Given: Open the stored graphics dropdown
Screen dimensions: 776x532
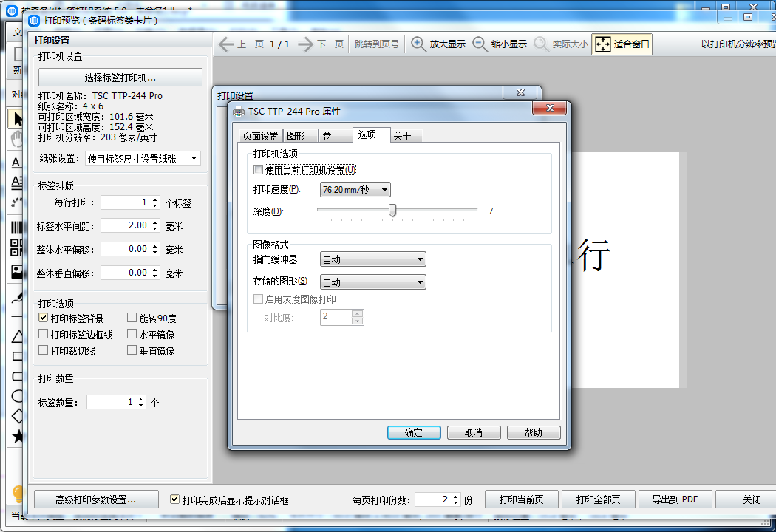Looking at the screenshot, I should 373,282.
